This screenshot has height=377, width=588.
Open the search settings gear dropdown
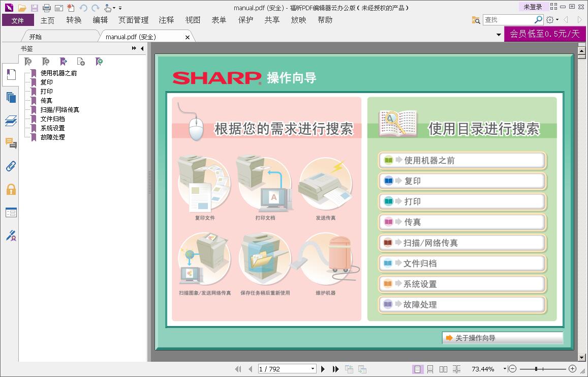(x=552, y=20)
